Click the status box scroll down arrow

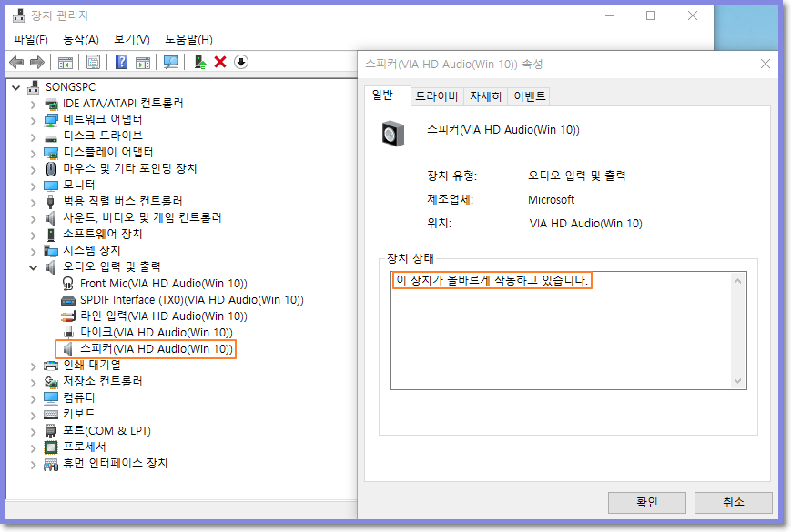click(737, 381)
